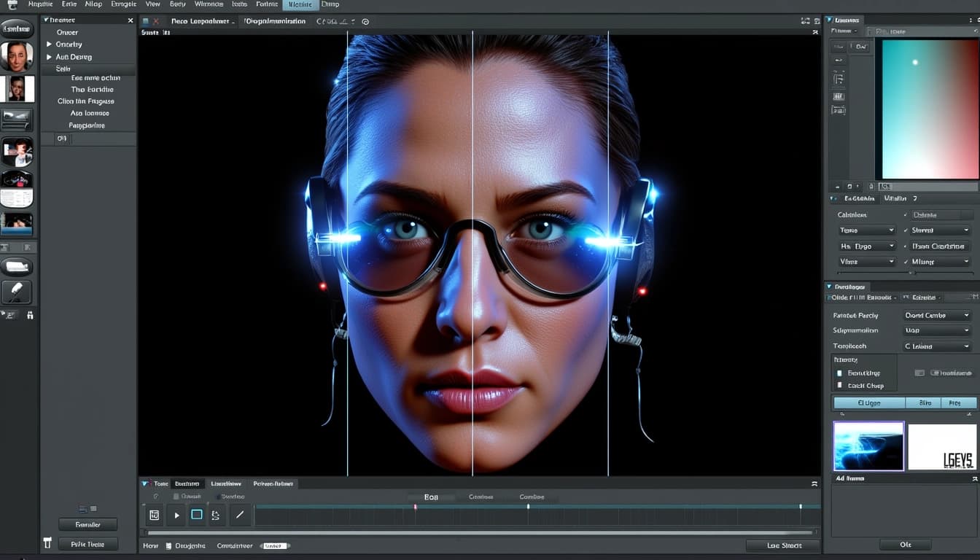Open the Domd Cambe dropdown
The height and width of the screenshot is (560, 980).
937,316
